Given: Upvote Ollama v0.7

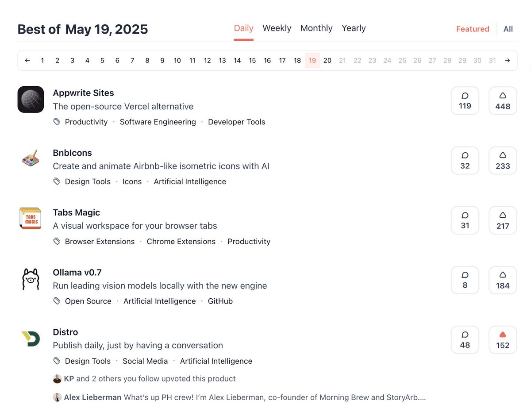Looking at the screenshot, I should click(x=503, y=280).
